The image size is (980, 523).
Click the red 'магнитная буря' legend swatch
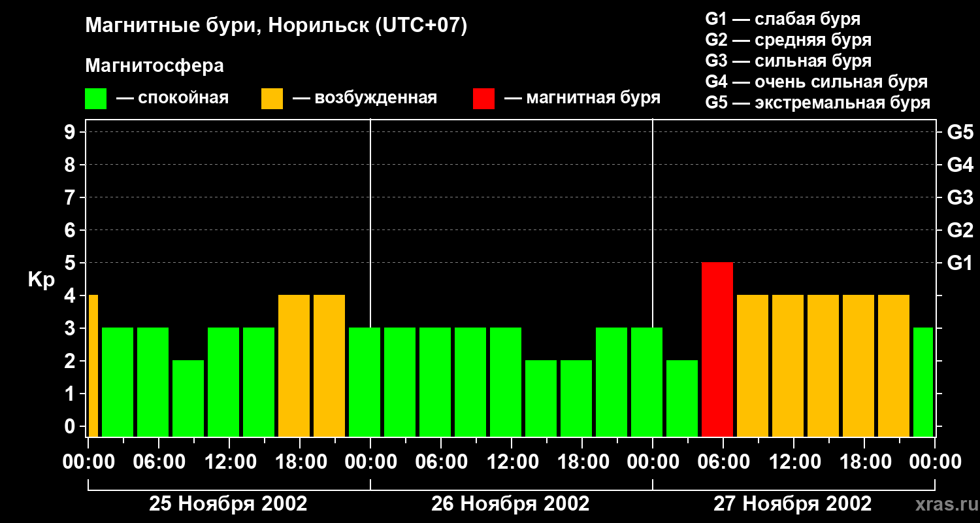coord(484,99)
